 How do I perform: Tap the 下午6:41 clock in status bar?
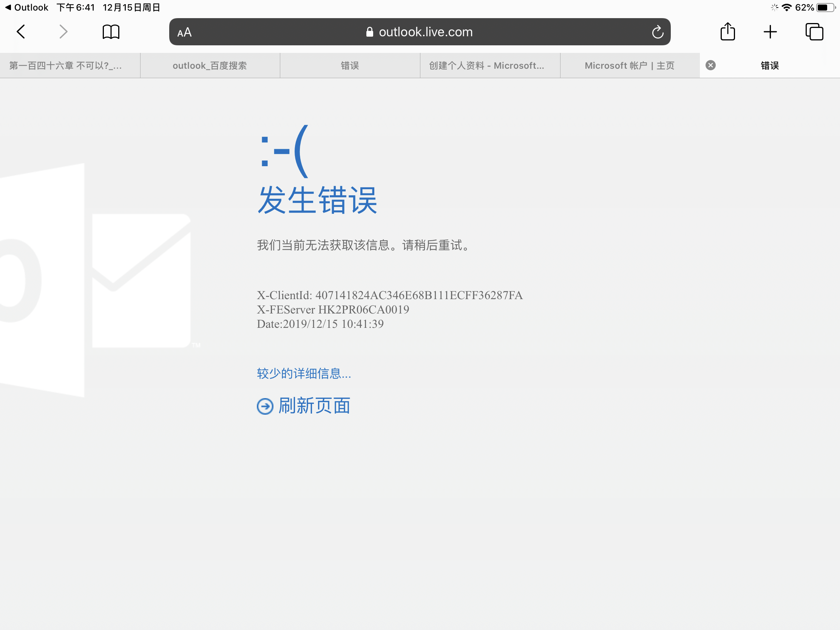tap(76, 7)
